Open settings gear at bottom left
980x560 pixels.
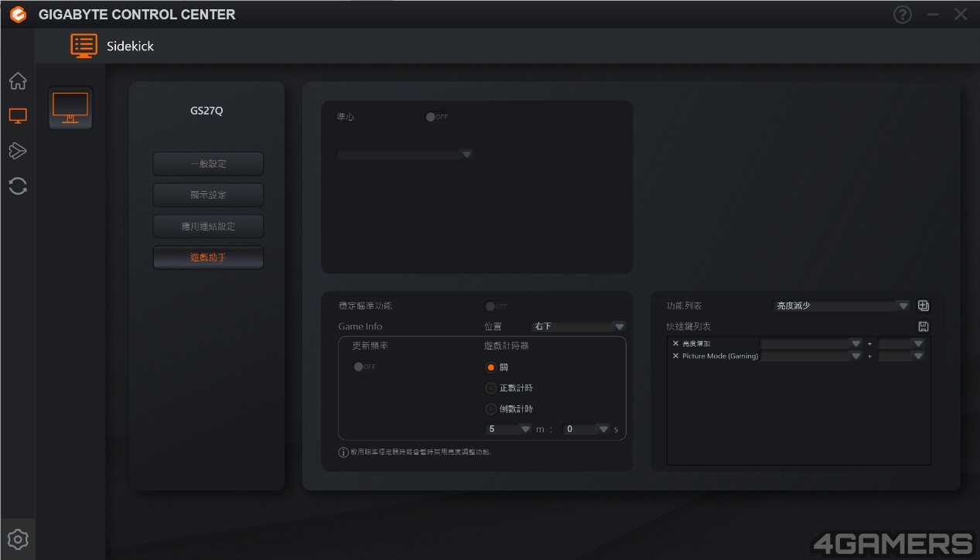coord(18,539)
